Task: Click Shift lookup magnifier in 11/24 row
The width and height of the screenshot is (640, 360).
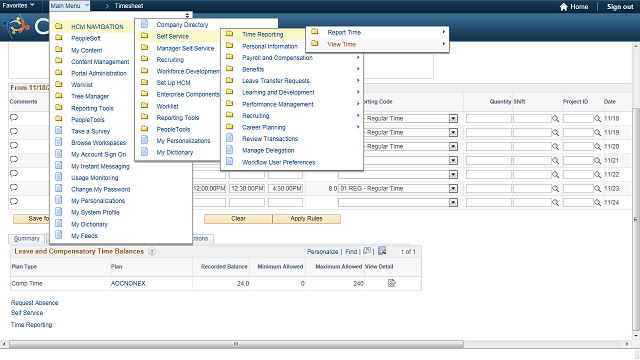Action: [556, 202]
